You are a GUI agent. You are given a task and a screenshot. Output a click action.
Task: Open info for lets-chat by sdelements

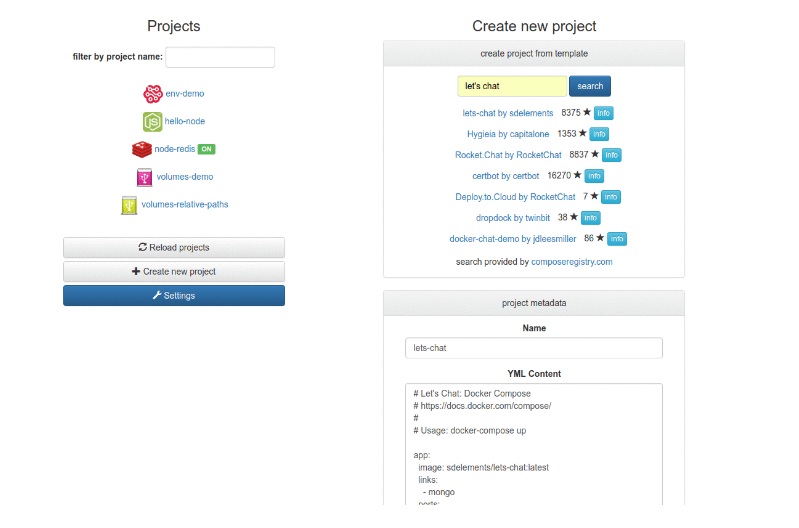click(x=603, y=113)
